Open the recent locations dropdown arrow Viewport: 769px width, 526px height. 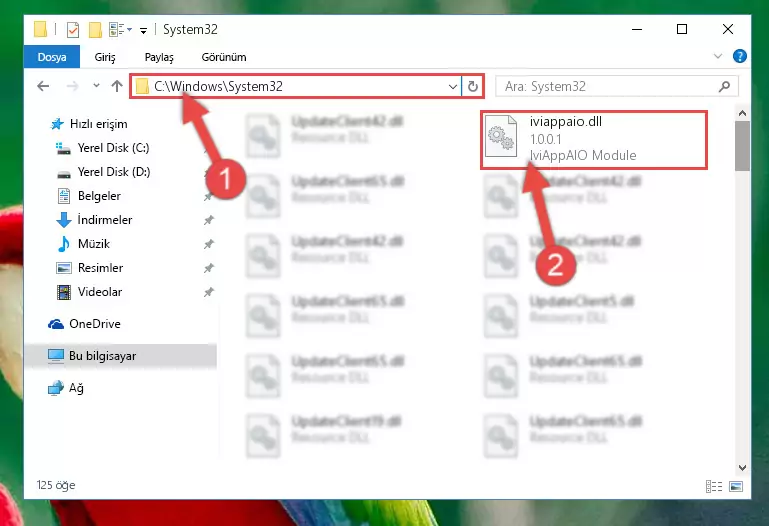pyautogui.click(x=96, y=86)
